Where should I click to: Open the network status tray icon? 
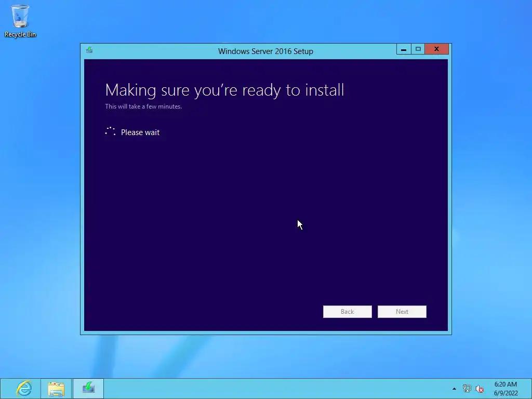(x=467, y=389)
